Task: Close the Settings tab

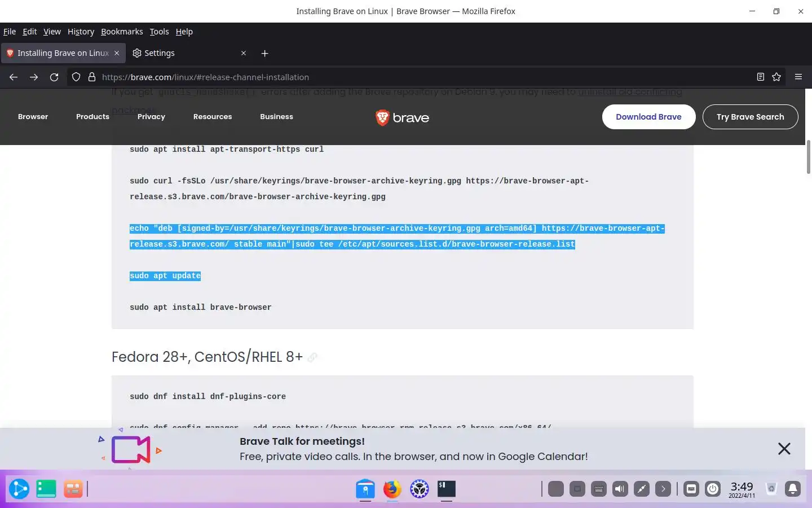Action: click(244, 53)
